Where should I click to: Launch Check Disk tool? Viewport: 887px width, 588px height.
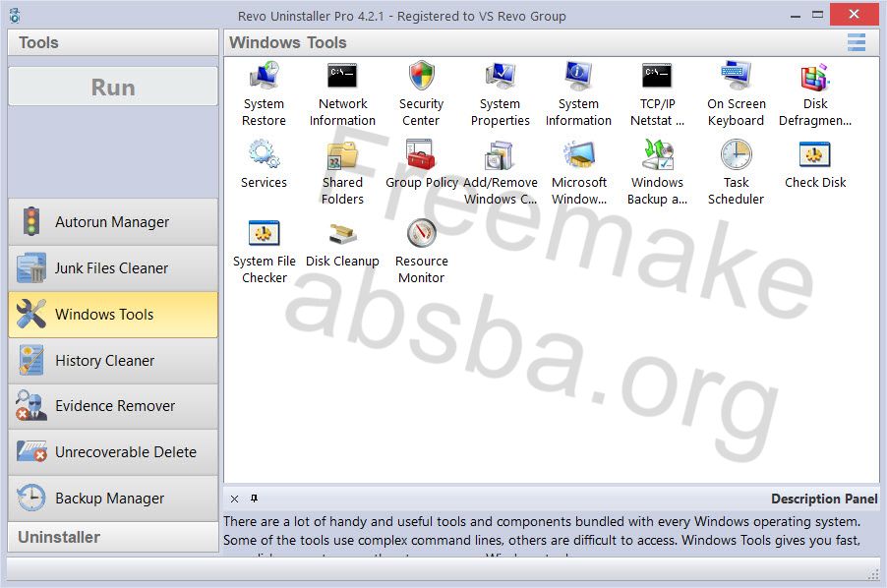(x=814, y=164)
